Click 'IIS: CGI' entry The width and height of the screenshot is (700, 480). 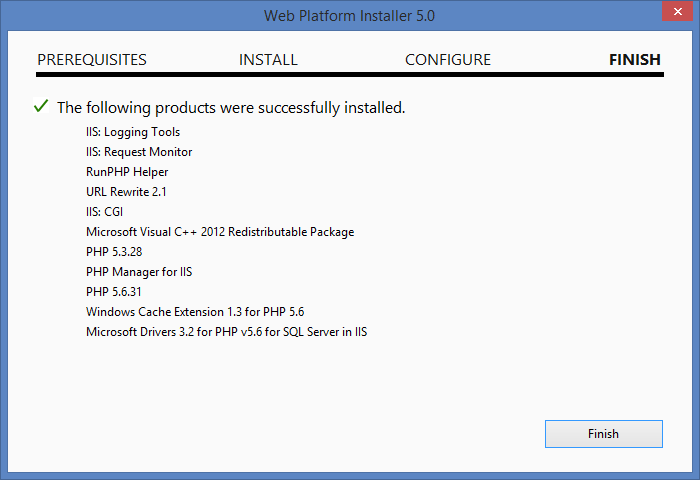tap(104, 212)
